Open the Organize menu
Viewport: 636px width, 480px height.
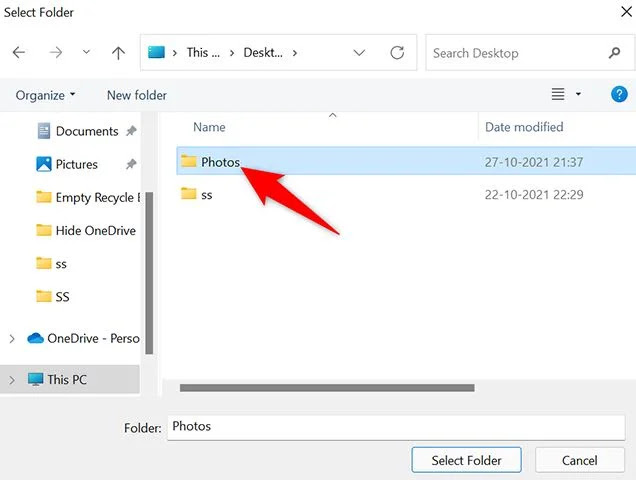tap(45, 95)
